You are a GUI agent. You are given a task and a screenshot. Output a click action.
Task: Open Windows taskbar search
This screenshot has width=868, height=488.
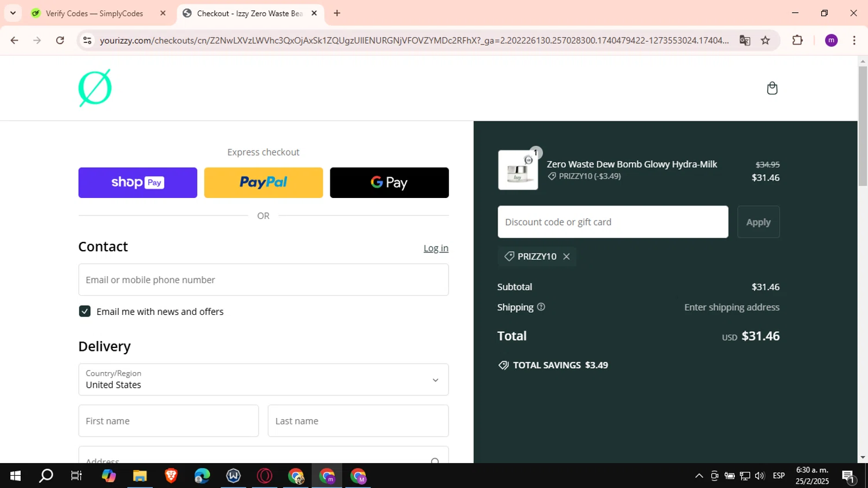tap(46, 476)
